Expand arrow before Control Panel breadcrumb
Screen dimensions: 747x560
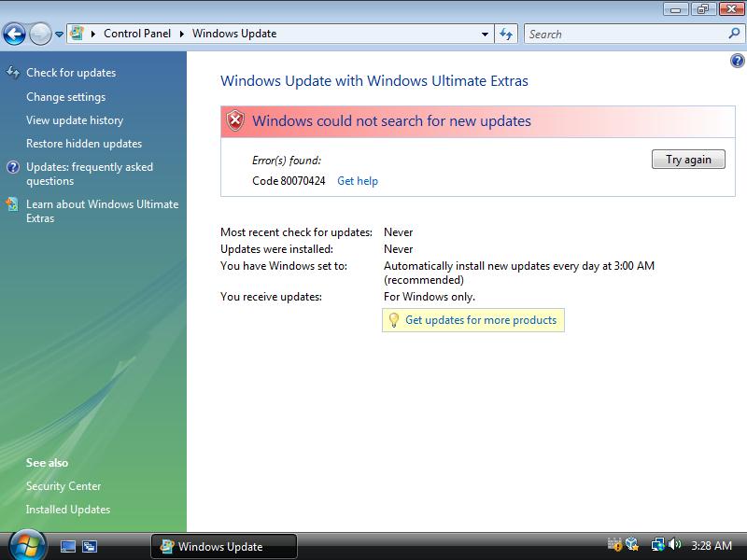click(93, 34)
